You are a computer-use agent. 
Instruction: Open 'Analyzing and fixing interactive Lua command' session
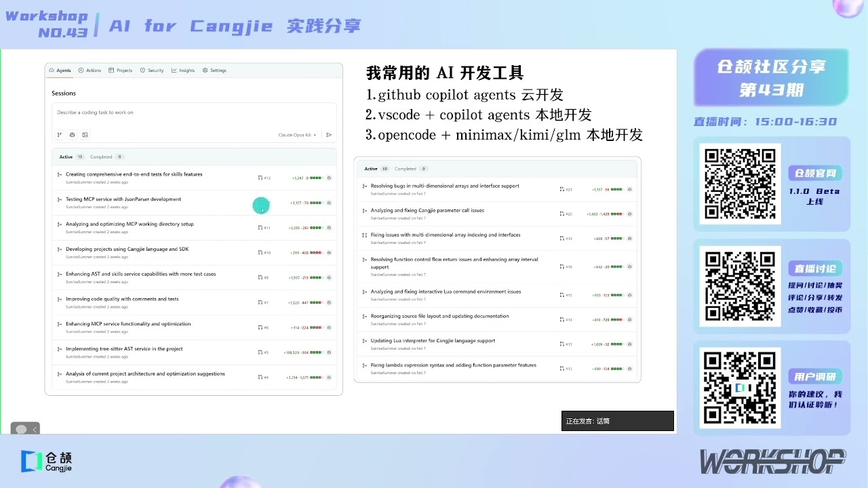tap(446, 291)
